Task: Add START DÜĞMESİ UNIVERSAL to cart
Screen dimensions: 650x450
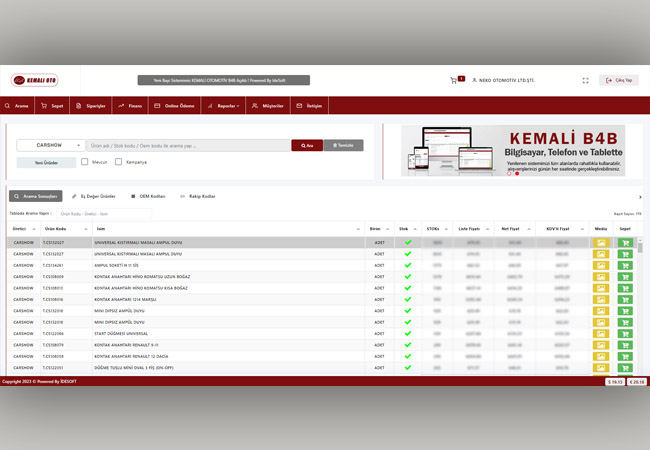Action: pos(625,334)
